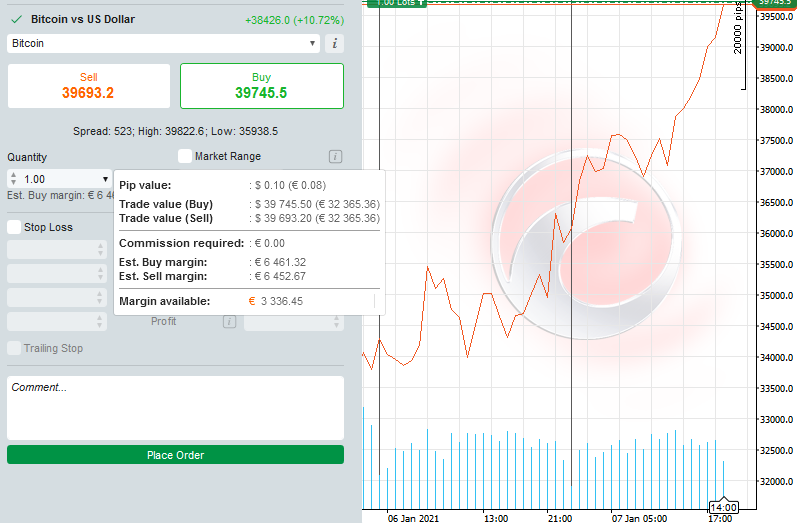This screenshot has width=801, height=523.
Task: Click the Quantity stepper arrows
Action: point(14,179)
